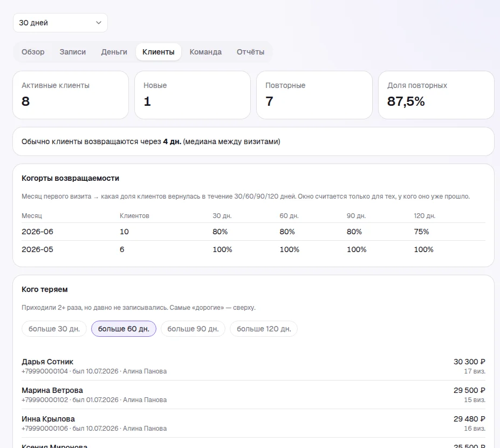The image size is (500, 448).
Task: Click the 2026-05 cohort month cell
Action: [37, 249]
